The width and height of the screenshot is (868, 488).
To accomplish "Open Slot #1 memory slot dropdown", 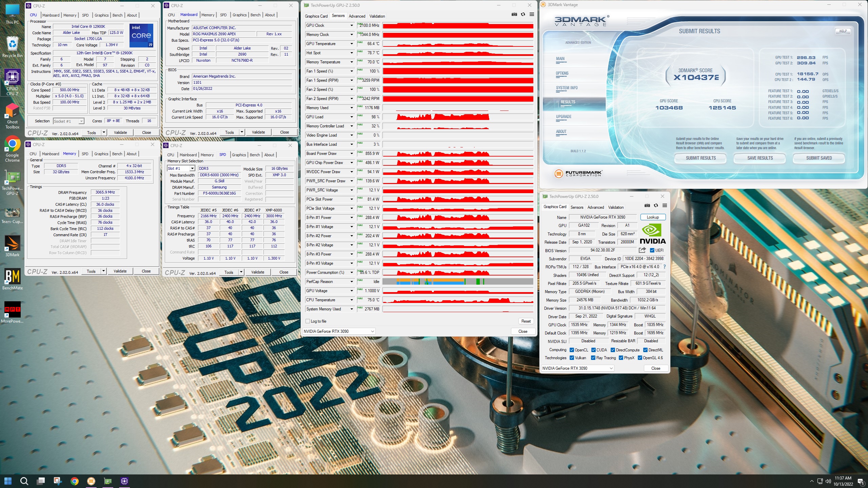I will (x=181, y=168).
